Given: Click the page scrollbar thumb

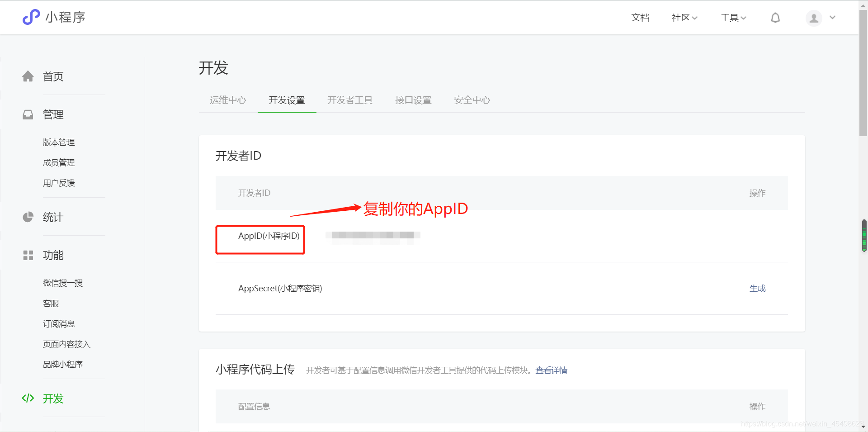Looking at the screenshot, I should tap(863, 72).
